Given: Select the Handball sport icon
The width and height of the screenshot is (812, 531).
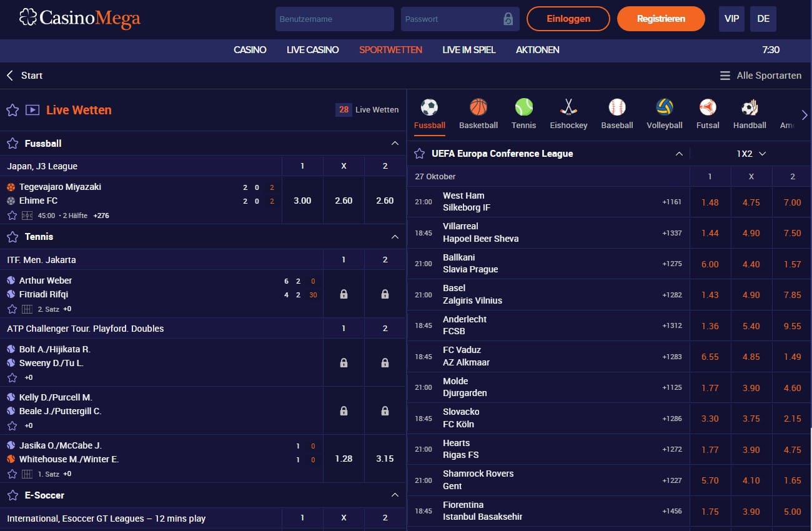Looking at the screenshot, I should [750, 107].
